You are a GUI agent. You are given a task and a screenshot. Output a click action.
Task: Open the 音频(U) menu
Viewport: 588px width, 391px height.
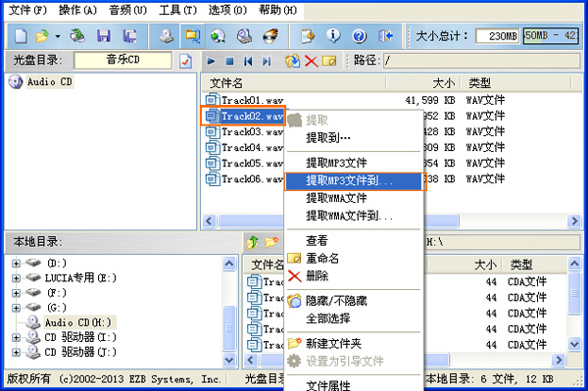(127, 10)
